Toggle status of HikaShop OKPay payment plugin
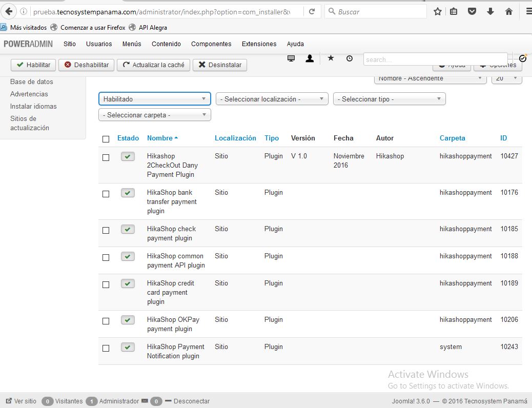Image resolution: width=532 pixels, height=408 pixels. coord(128,320)
